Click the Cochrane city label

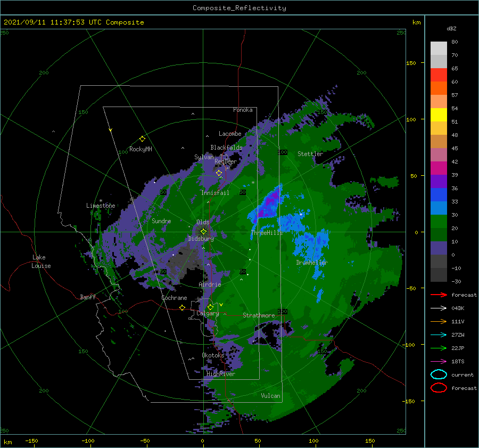(x=174, y=298)
